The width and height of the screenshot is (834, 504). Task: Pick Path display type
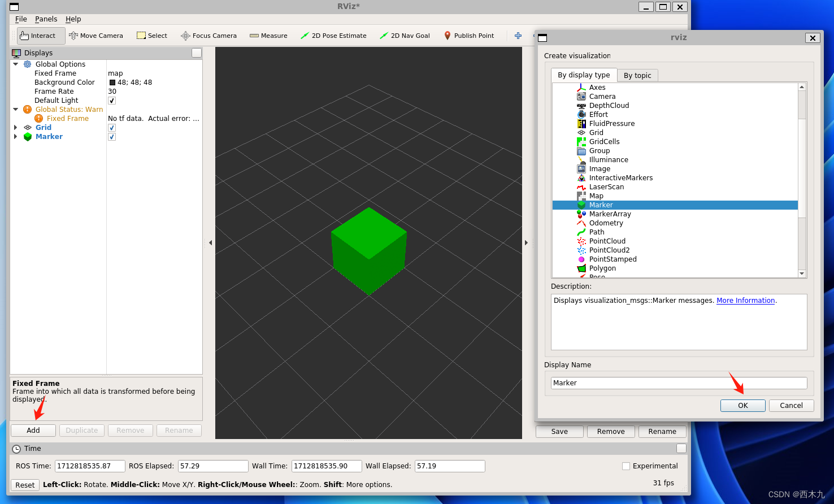coord(597,232)
